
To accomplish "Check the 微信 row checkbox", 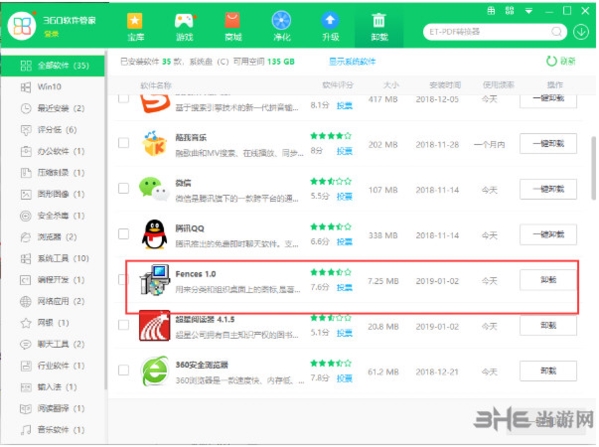I will [123, 188].
